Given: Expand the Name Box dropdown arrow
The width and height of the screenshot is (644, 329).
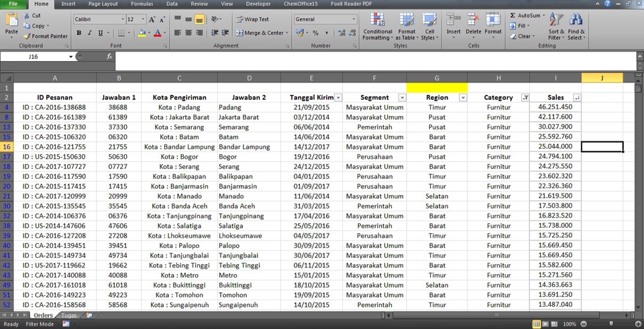Looking at the screenshot, I should click(x=70, y=56).
